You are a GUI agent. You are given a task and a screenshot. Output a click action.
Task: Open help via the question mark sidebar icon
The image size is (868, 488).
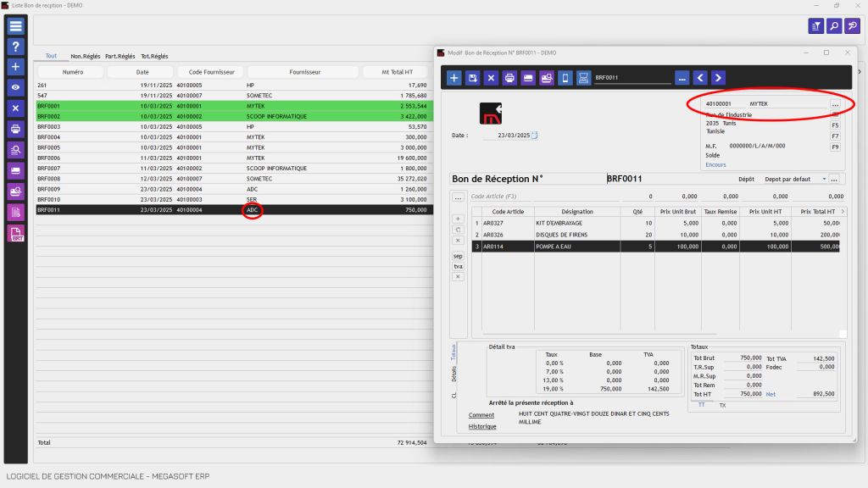[x=15, y=47]
